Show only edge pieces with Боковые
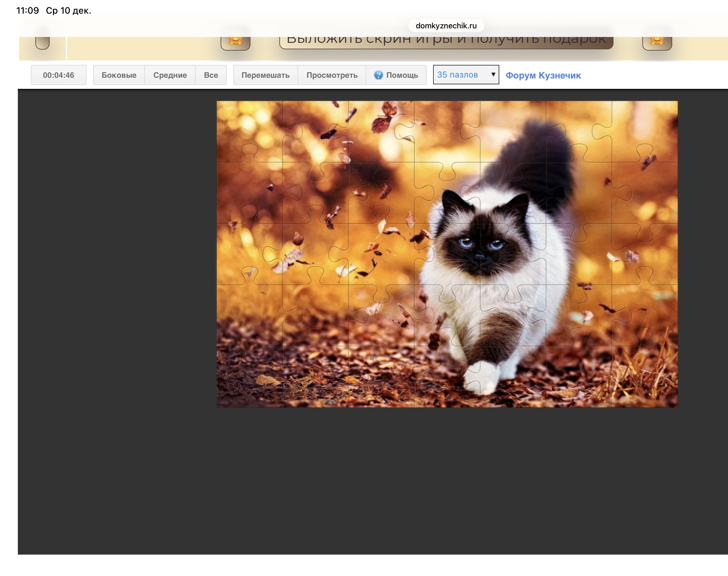 click(119, 75)
